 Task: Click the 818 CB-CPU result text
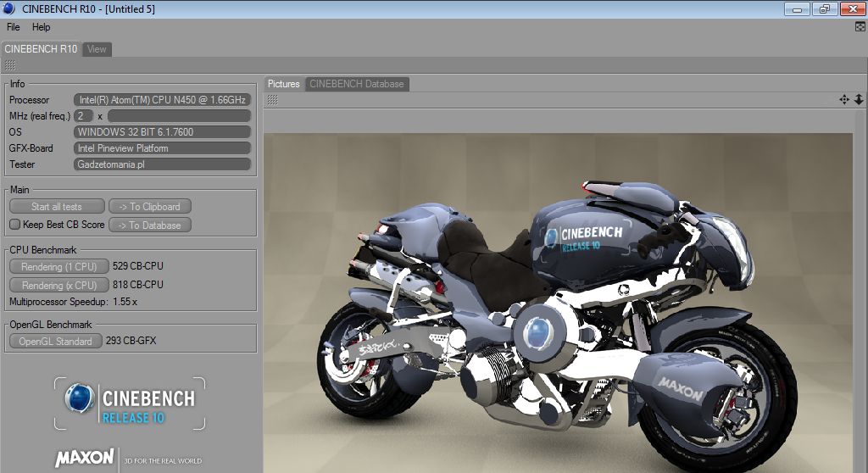tap(138, 285)
